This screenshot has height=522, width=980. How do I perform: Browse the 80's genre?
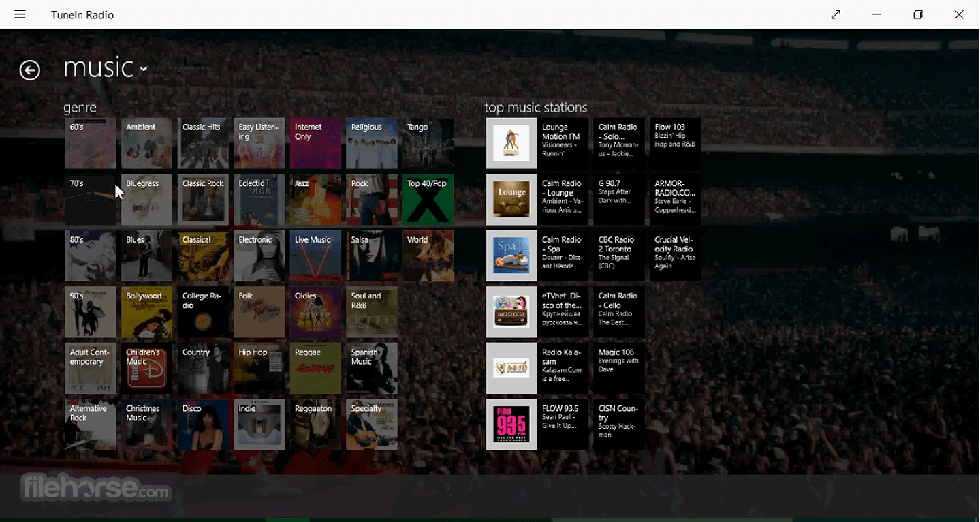click(91, 256)
